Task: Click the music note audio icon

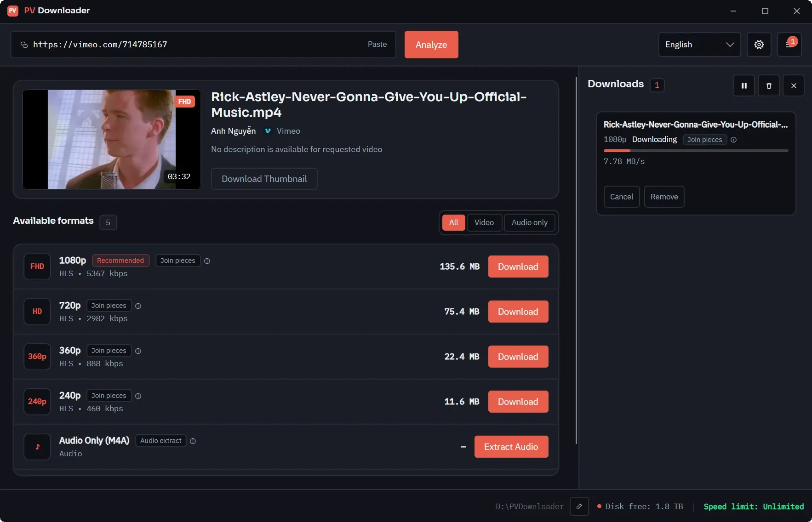Action: click(x=37, y=447)
